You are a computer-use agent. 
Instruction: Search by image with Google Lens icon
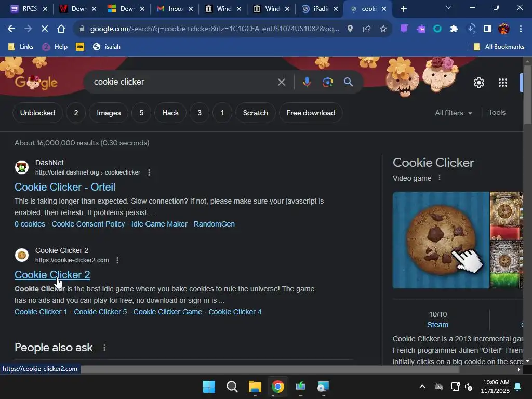click(327, 82)
